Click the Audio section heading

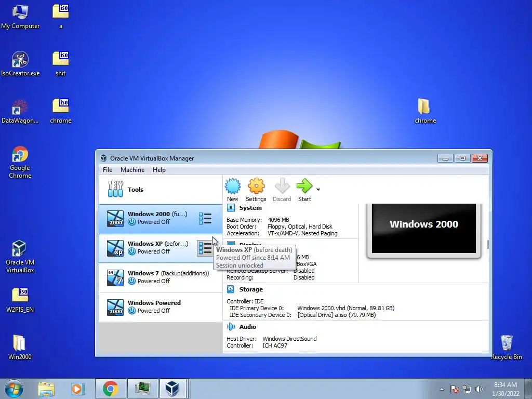(x=248, y=327)
